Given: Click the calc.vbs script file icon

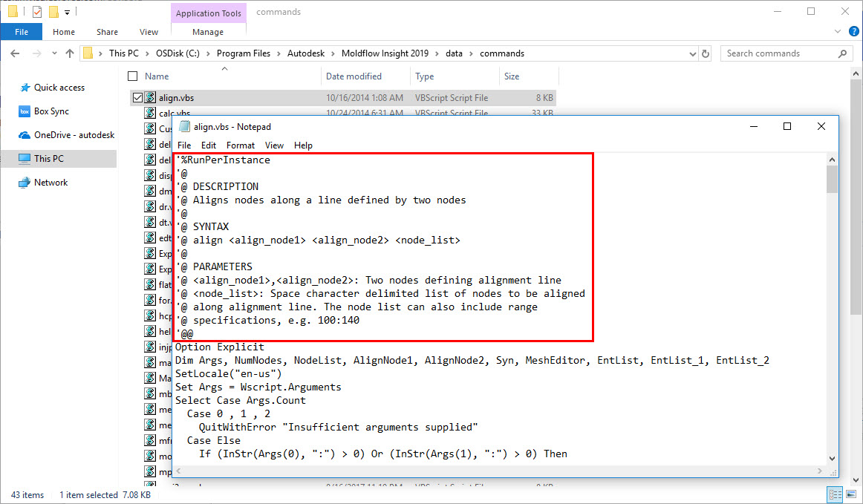Looking at the screenshot, I should tap(150, 112).
